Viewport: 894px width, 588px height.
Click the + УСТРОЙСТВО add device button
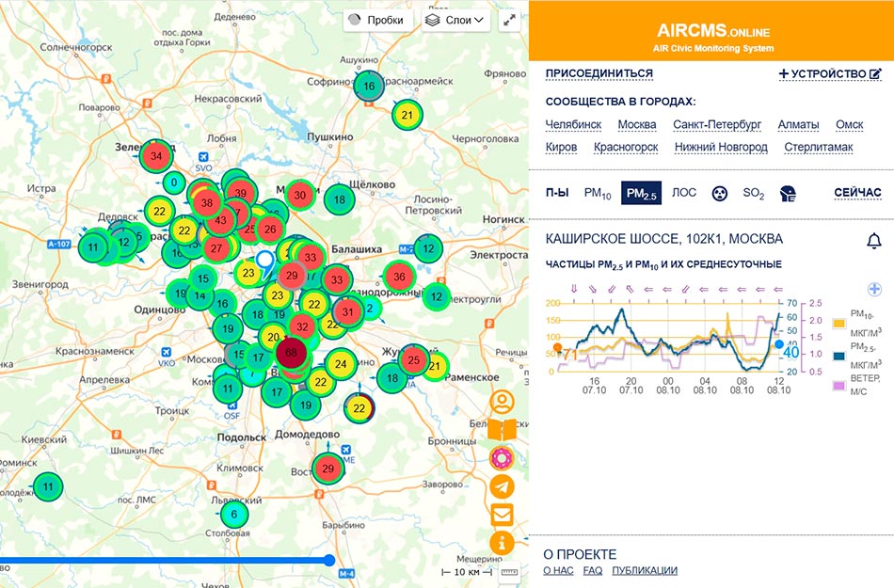pos(830,73)
